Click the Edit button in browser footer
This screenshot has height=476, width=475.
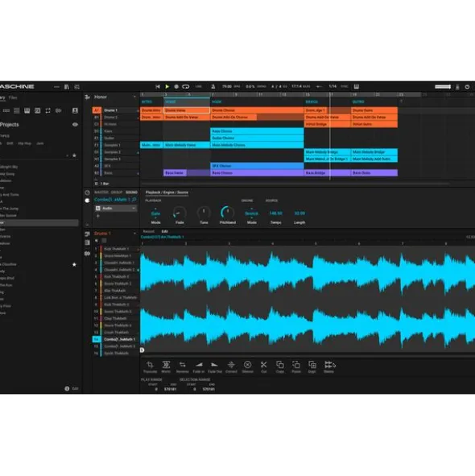coord(75,388)
